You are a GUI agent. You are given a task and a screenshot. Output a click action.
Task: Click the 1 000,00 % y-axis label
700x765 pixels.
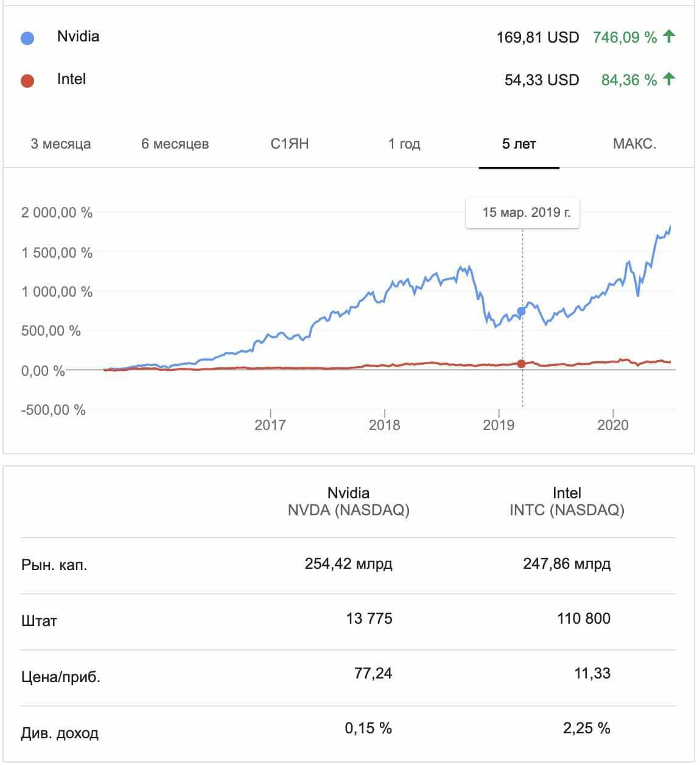57,292
